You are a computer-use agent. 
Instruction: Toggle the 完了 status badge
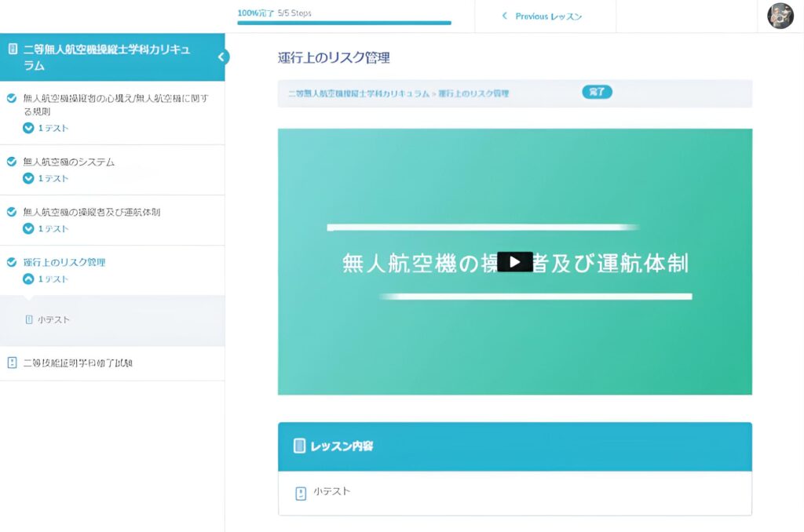(597, 92)
